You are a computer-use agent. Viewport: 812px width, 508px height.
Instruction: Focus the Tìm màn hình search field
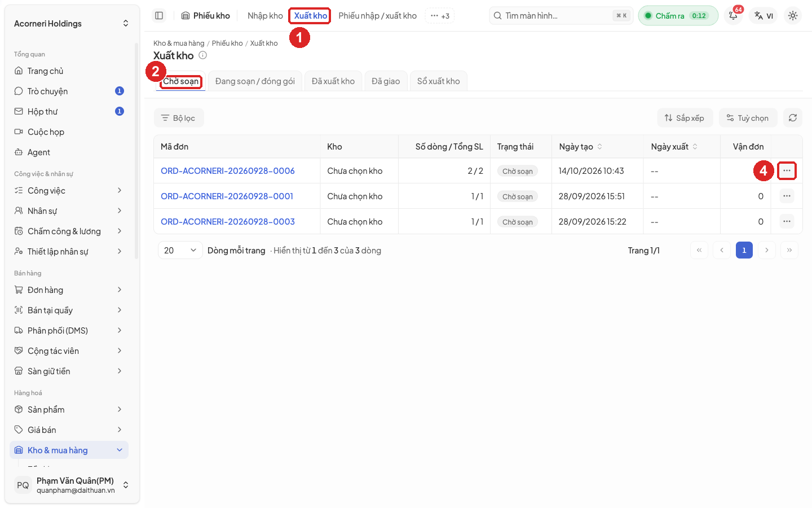(561, 16)
